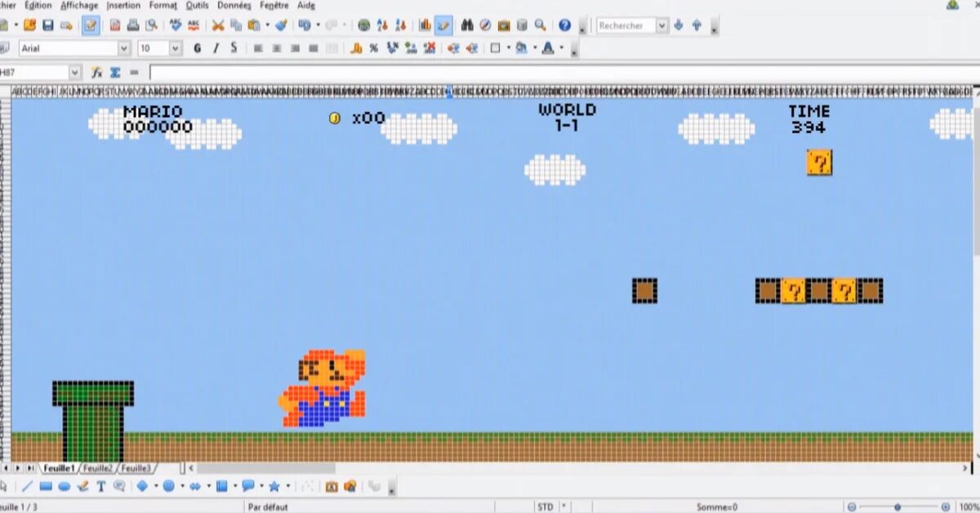
Task: Open a file with the folder icon
Action: point(30,25)
